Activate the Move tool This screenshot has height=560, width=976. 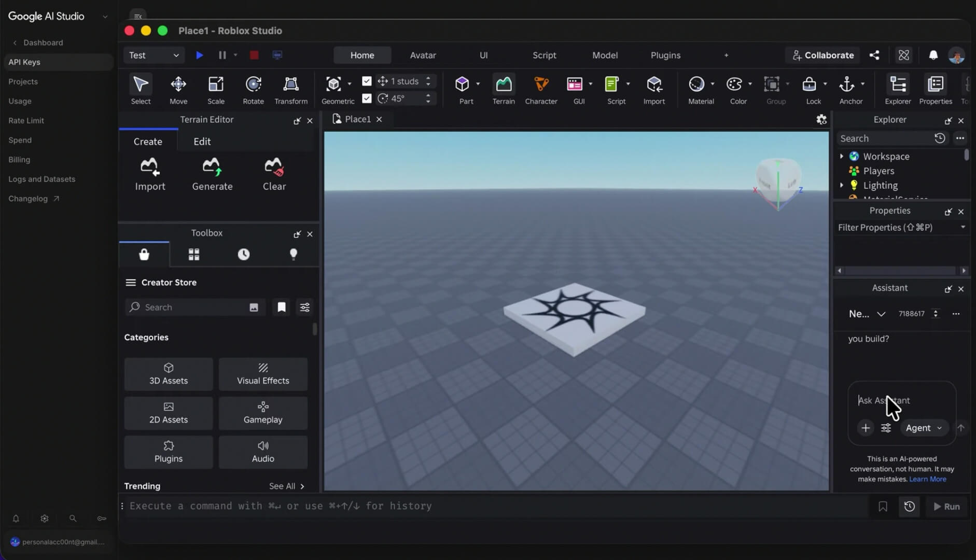point(178,89)
